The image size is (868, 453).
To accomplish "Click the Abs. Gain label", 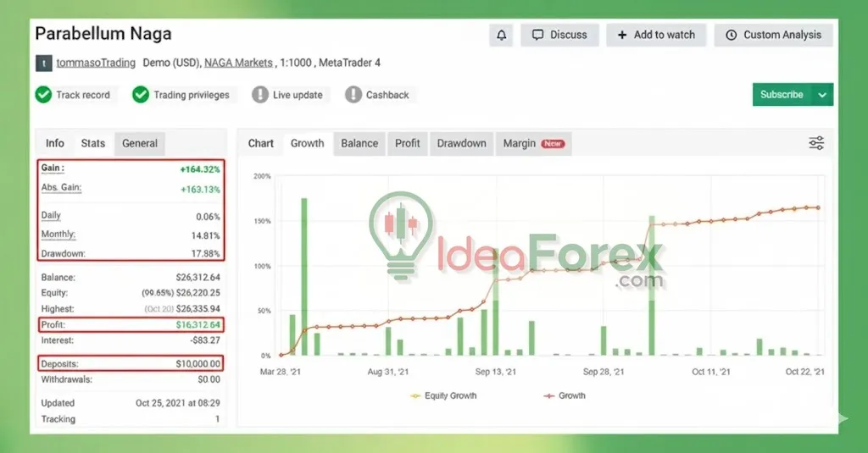I will 61,187.
